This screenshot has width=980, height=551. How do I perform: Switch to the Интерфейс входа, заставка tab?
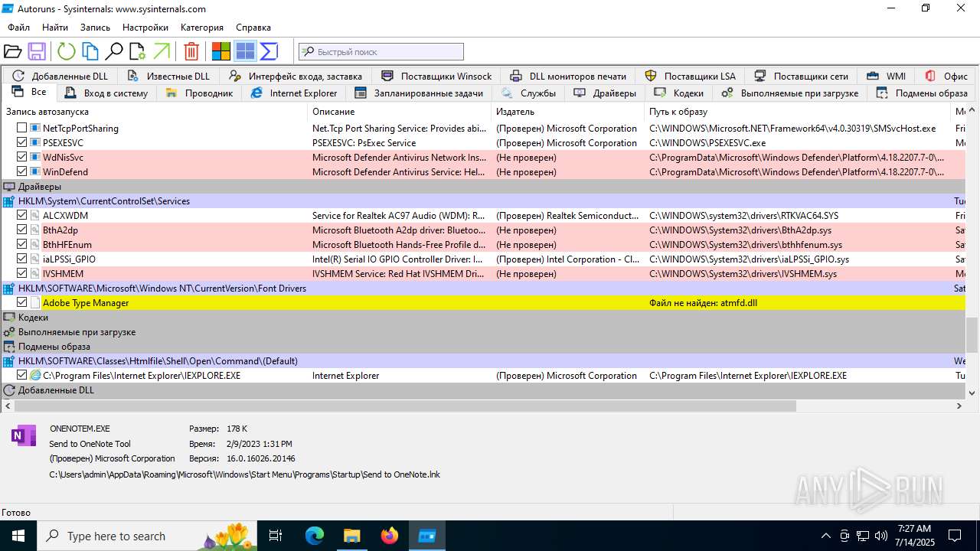(296, 76)
